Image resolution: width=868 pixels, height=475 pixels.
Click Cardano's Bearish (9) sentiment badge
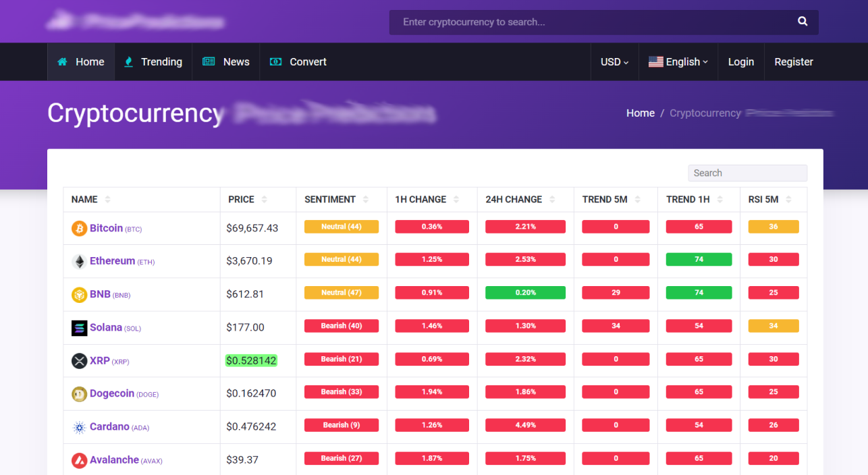[x=342, y=425]
